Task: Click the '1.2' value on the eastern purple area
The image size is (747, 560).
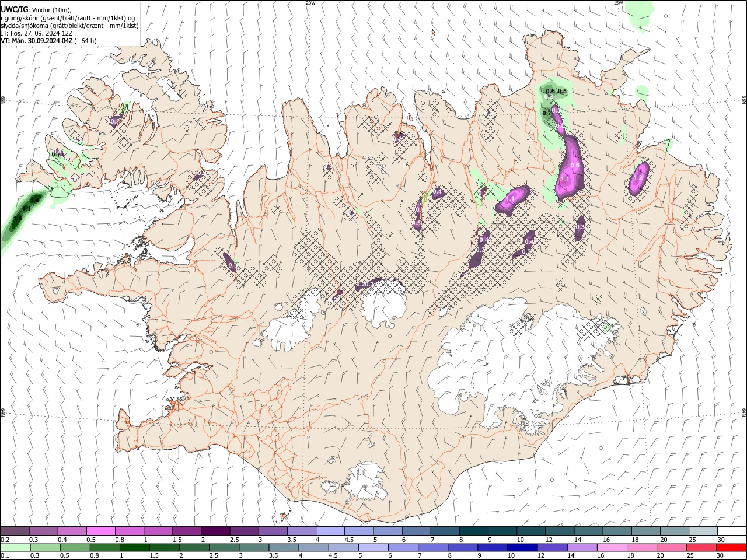Action: click(x=638, y=178)
